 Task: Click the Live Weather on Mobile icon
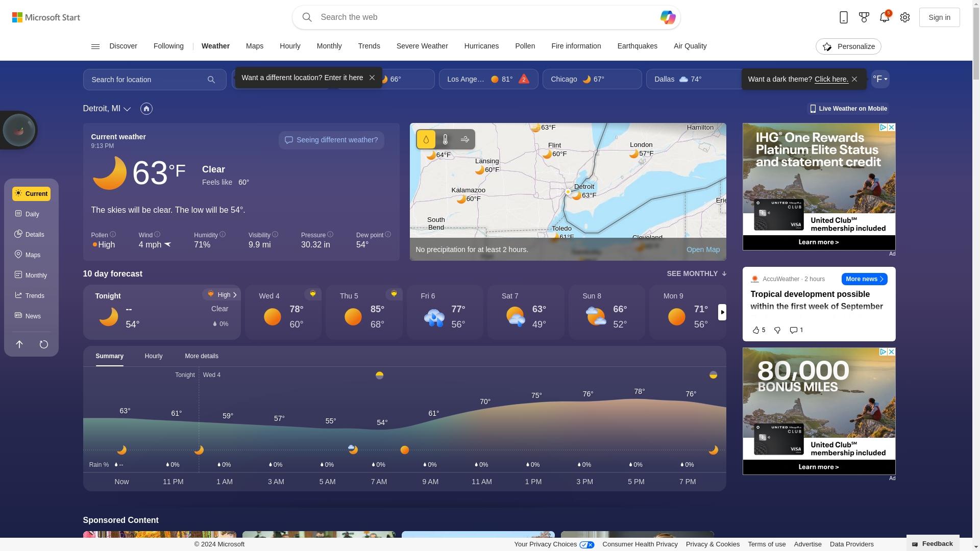coord(813,108)
